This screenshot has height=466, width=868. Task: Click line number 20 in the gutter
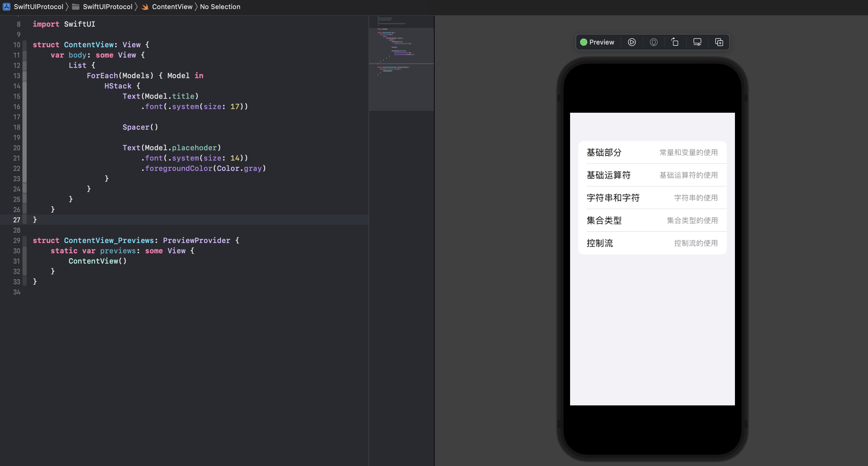(x=16, y=148)
